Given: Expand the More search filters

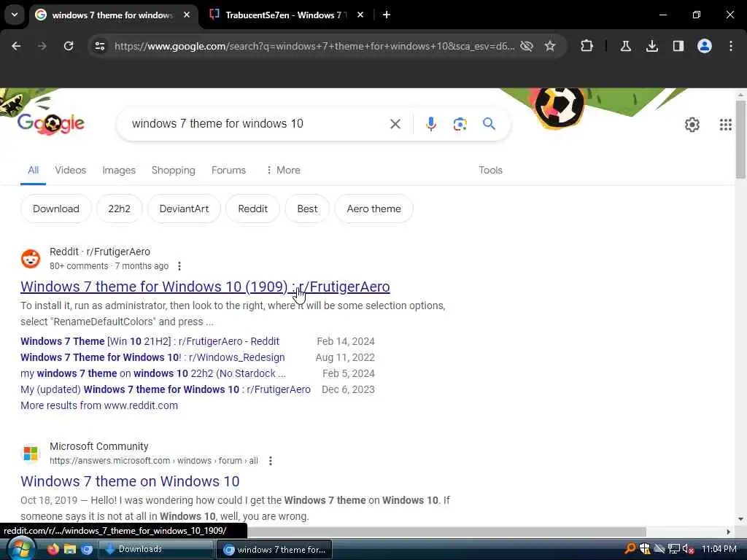Looking at the screenshot, I should click(284, 170).
